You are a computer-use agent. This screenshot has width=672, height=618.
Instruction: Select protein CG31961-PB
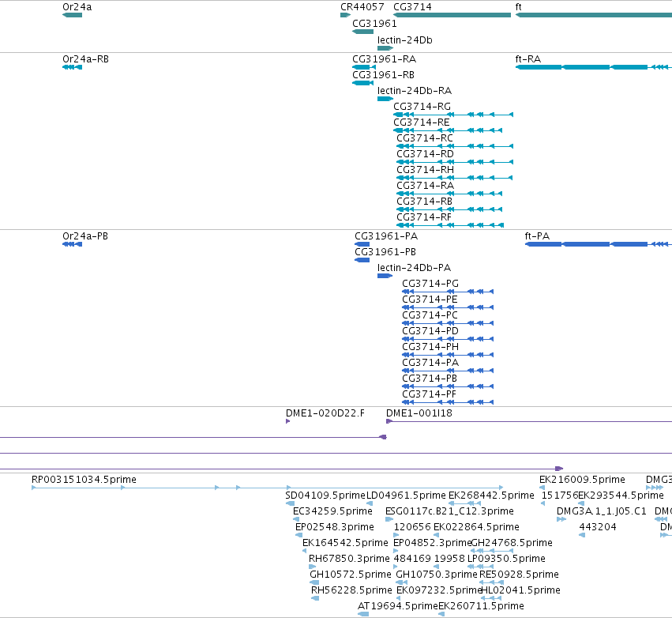pyautogui.click(x=362, y=260)
